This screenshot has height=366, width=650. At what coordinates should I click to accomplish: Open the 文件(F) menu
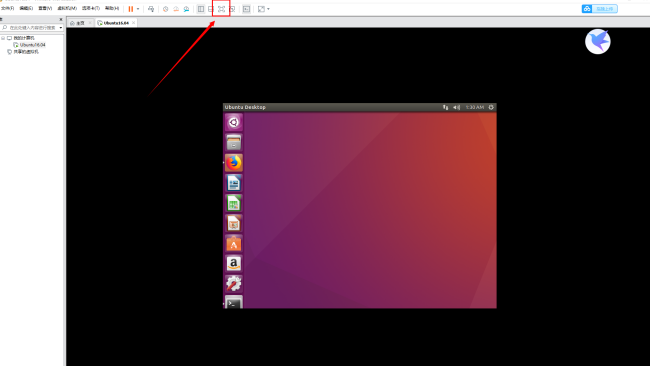(x=7, y=8)
